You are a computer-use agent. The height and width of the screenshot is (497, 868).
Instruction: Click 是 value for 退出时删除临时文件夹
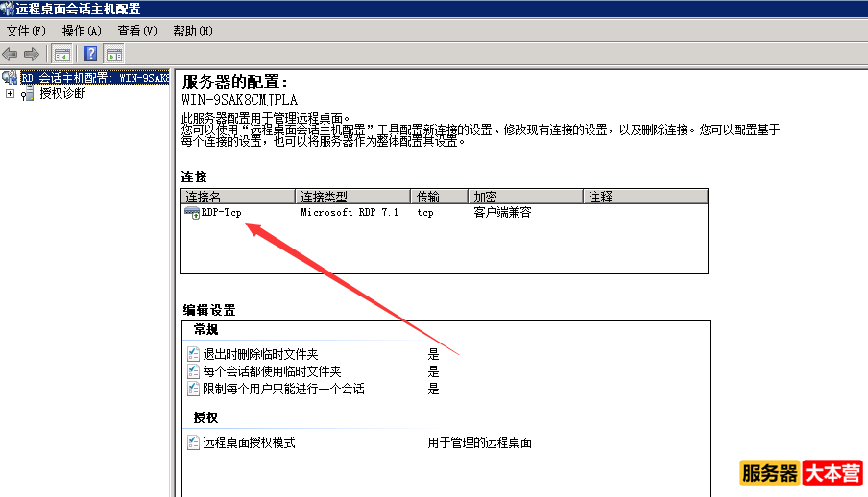433,354
